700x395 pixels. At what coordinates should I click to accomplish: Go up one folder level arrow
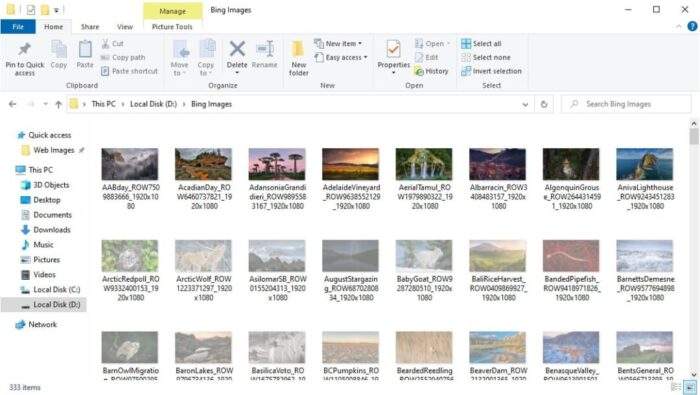pos(58,104)
